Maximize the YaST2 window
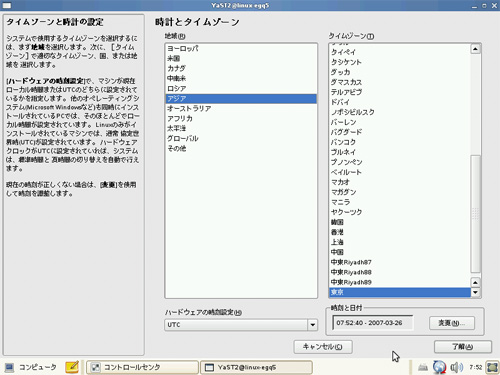Image resolution: width=500 pixels, height=375 pixels. 484,6
